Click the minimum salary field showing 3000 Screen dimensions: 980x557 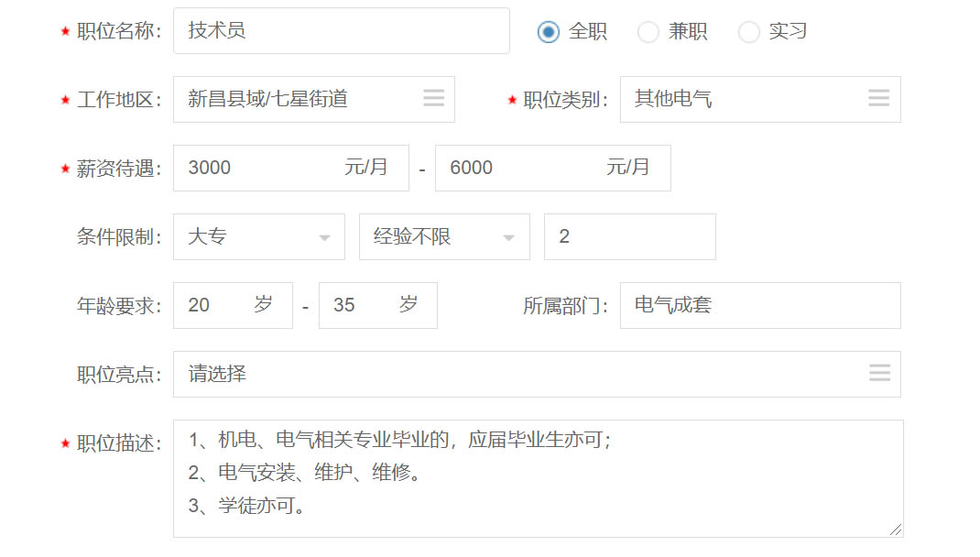256,168
